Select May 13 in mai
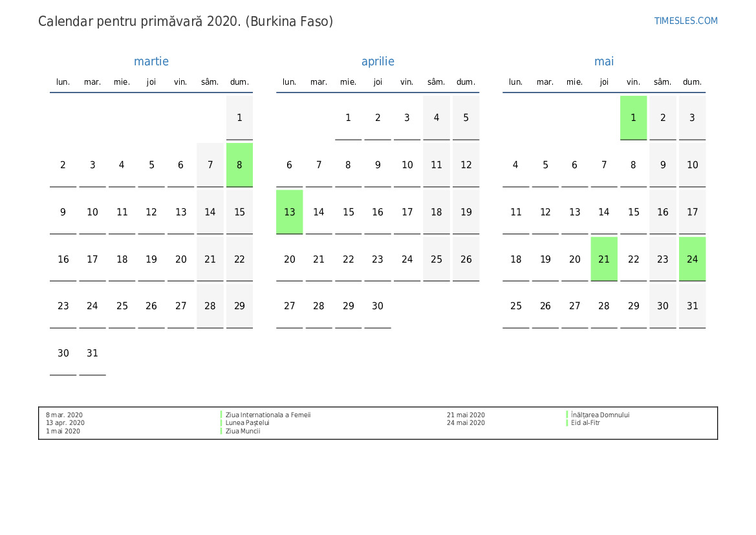 click(x=574, y=212)
